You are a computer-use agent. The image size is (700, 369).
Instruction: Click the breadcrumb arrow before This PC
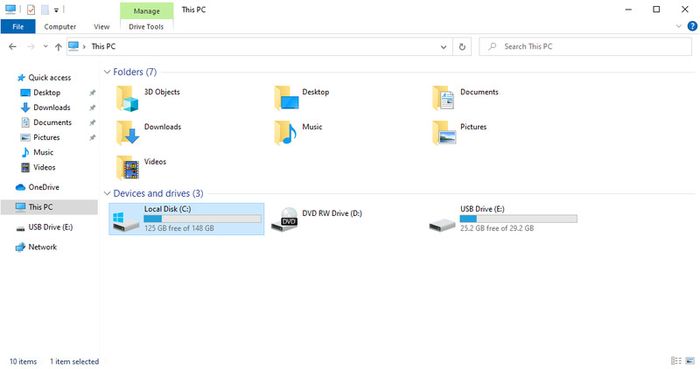tap(84, 46)
